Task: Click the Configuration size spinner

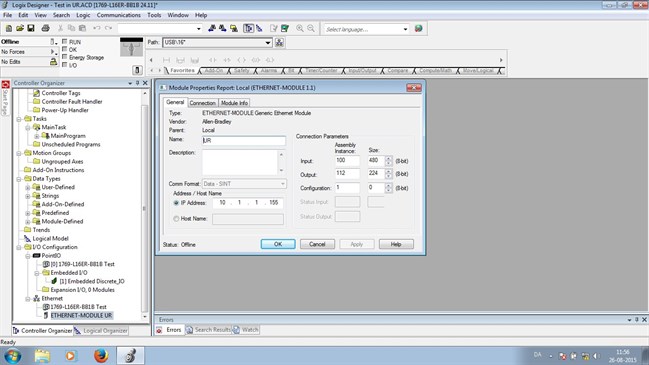Action: tap(388, 188)
